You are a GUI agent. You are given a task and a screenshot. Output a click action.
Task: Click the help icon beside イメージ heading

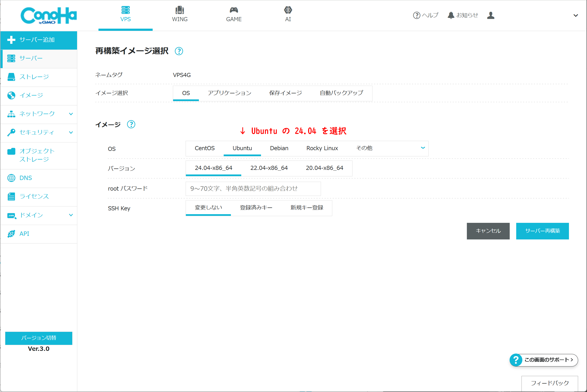tap(131, 124)
